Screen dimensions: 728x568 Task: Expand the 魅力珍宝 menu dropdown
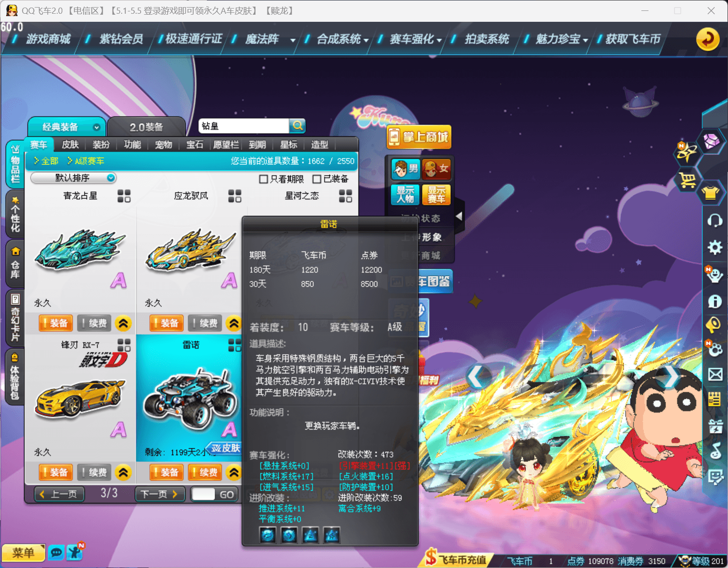[586, 40]
